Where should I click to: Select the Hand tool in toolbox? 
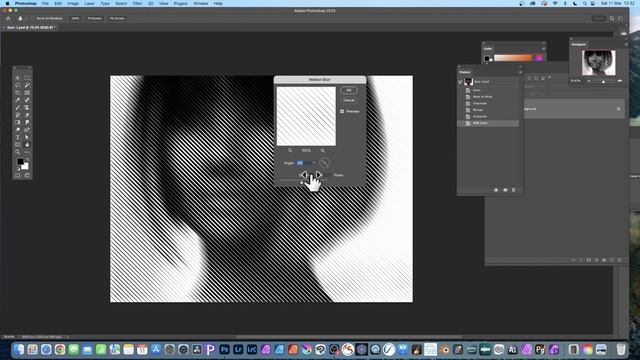coord(27,144)
